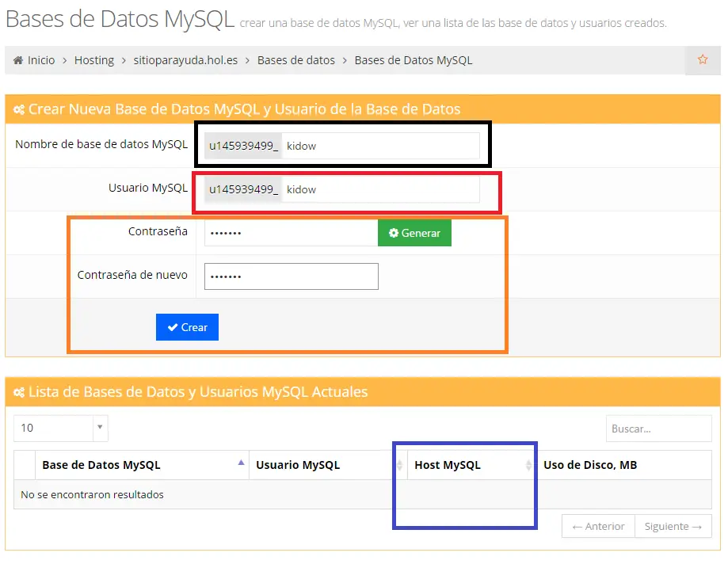This screenshot has height=583, width=728.
Task: Go to the Siguiente page
Action: 673,527
